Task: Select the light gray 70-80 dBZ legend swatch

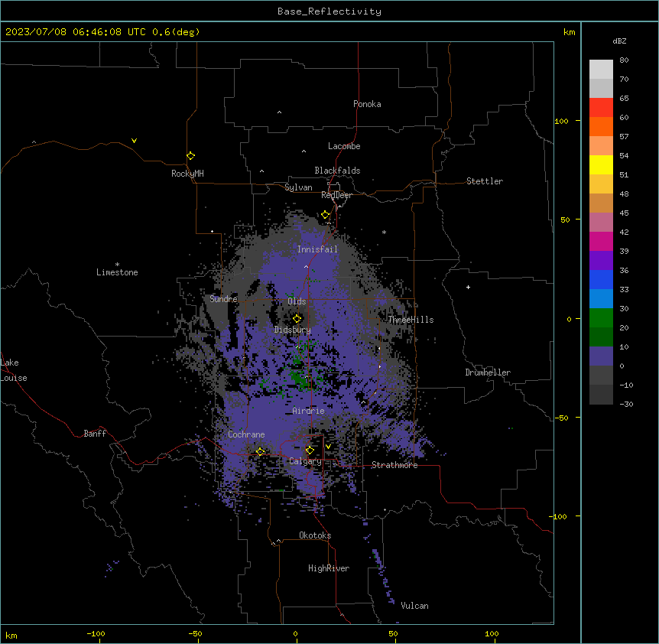Action: pyautogui.click(x=601, y=69)
